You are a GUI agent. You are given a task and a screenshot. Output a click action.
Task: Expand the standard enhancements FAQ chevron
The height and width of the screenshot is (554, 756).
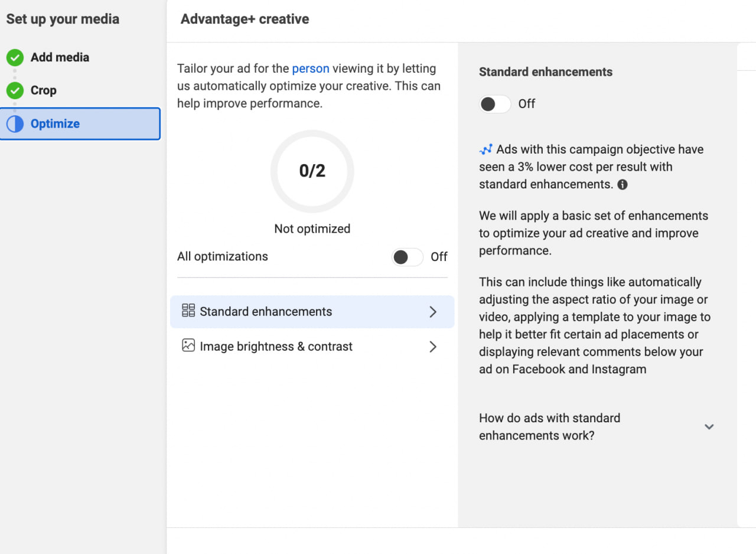click(709, 426)
